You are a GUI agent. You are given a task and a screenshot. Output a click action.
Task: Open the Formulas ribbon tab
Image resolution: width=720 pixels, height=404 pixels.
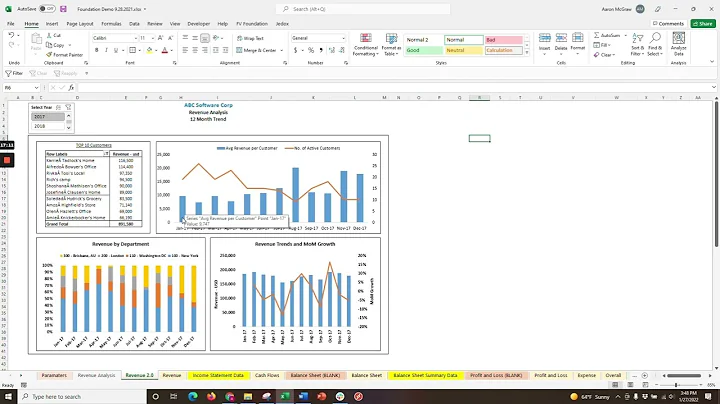[x=111, y=23]
